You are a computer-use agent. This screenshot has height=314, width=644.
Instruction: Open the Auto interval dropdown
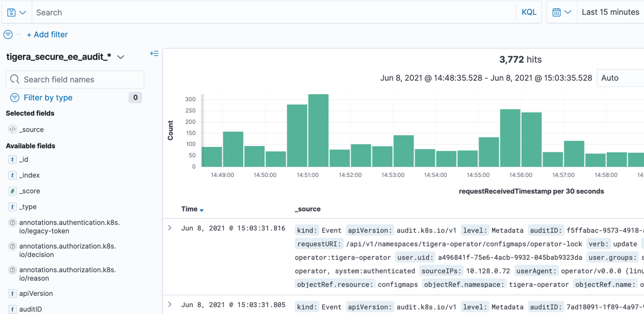coord(620,78)
